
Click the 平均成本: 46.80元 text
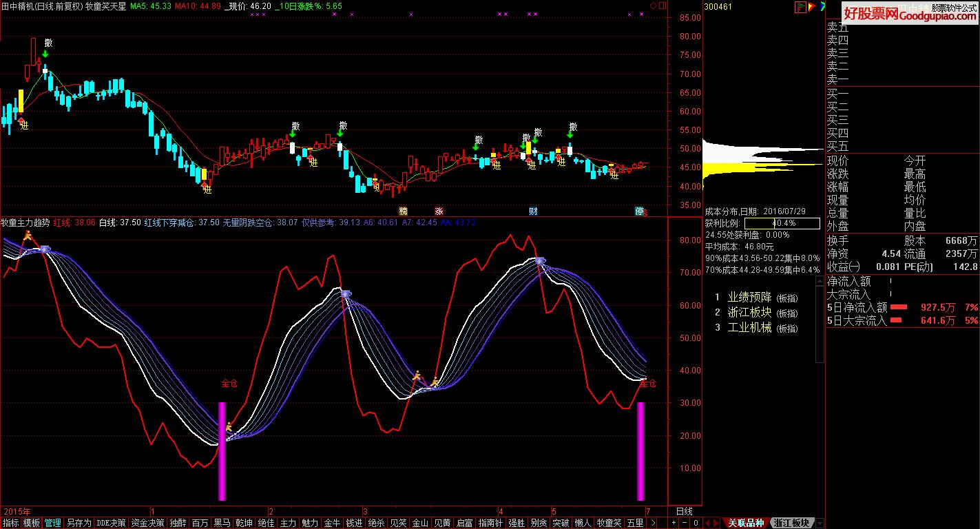click(x=740, y=247)
